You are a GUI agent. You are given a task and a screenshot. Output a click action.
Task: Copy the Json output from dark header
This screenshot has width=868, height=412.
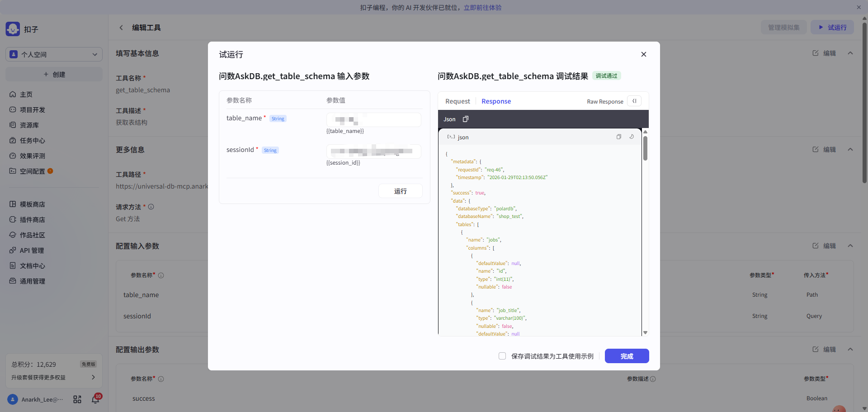point(466,119)
